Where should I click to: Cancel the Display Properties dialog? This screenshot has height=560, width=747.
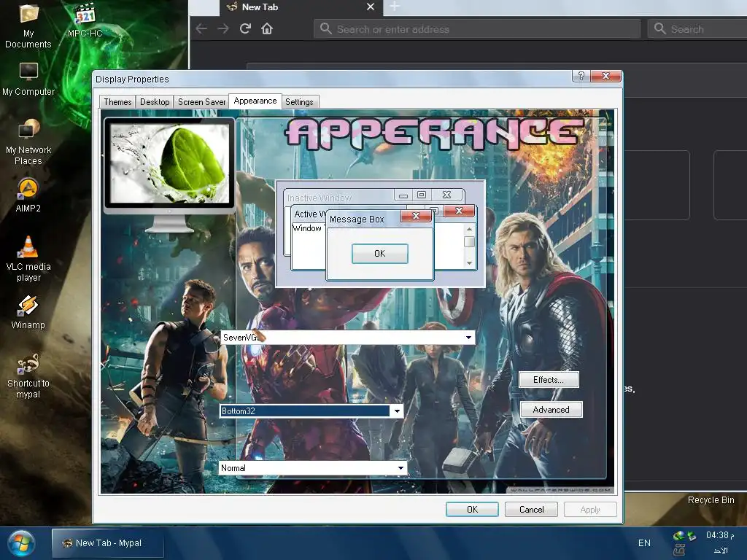(x=531, y=510)
